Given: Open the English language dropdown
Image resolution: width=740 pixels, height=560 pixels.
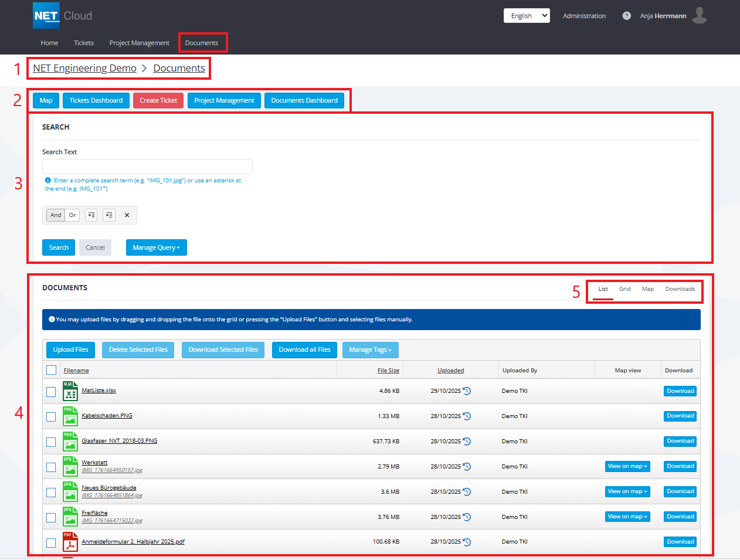Looking at the screenshot, I should (526, 16).
